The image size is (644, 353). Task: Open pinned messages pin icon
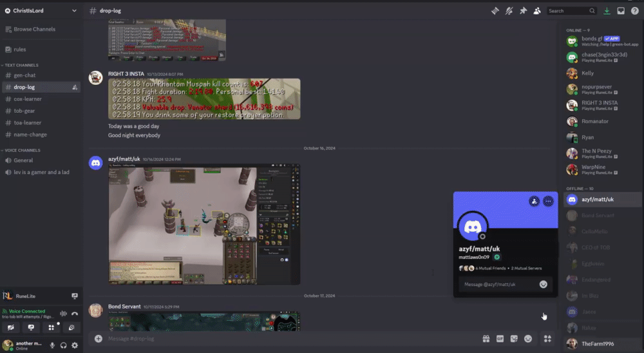tap(523, 11)
